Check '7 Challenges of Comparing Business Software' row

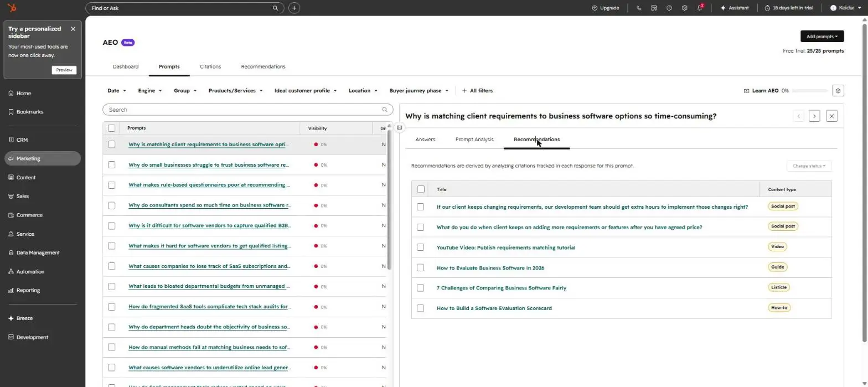pyautogui.click(x=421, y=288)
